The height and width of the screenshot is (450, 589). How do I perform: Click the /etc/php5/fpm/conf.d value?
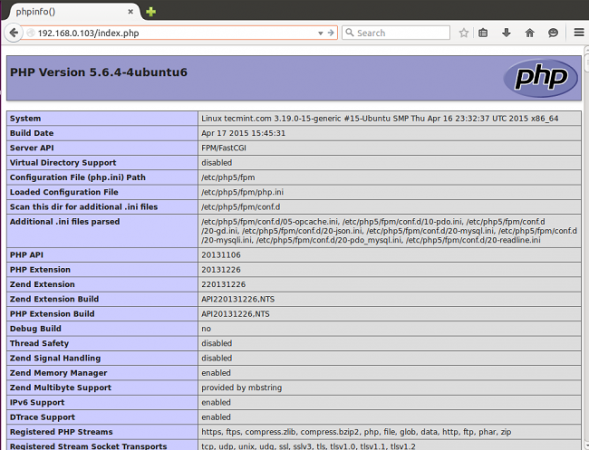pyautogui.click(x=241, y=207)
